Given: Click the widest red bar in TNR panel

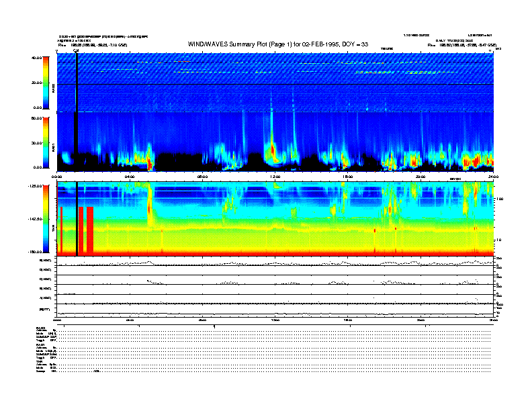Looking at the screenshot, I should pos(90,230).
